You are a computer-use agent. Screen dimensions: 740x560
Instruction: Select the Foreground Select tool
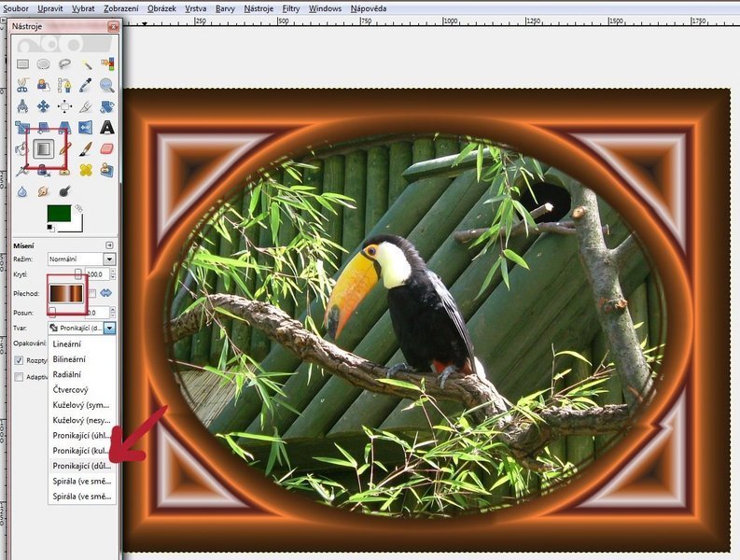44,85
